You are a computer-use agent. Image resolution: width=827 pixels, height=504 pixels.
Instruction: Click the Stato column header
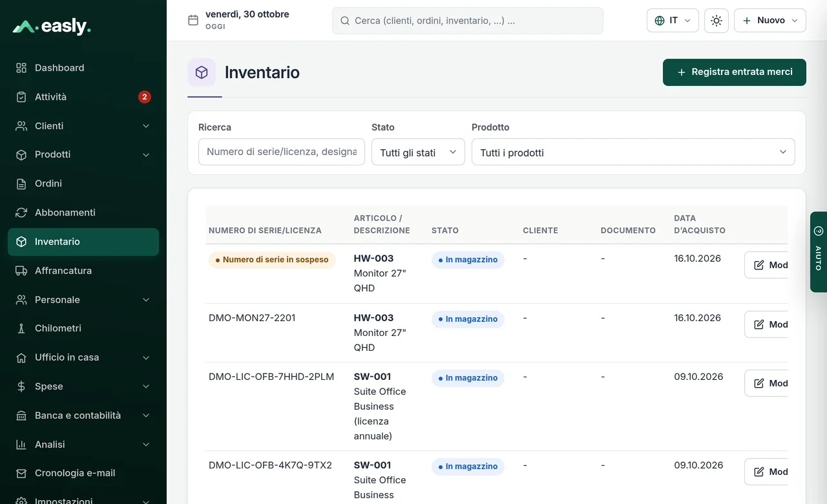445,231
